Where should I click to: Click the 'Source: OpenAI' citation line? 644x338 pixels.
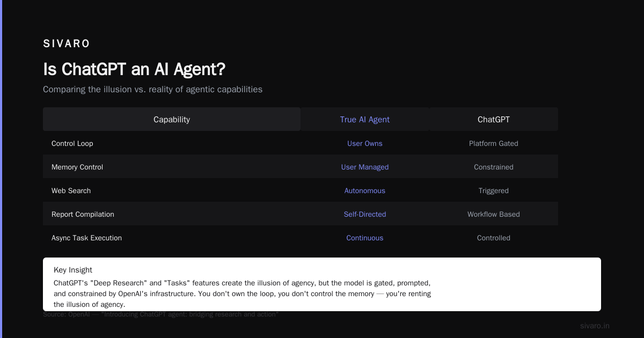(x=161, y=314)
